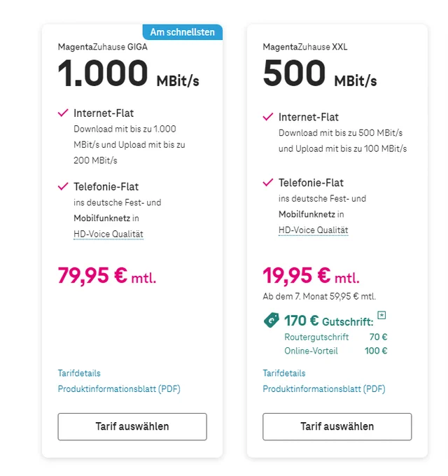Click the green price tag icon
This screenshot has width=448, height=476.
point(272,321)
